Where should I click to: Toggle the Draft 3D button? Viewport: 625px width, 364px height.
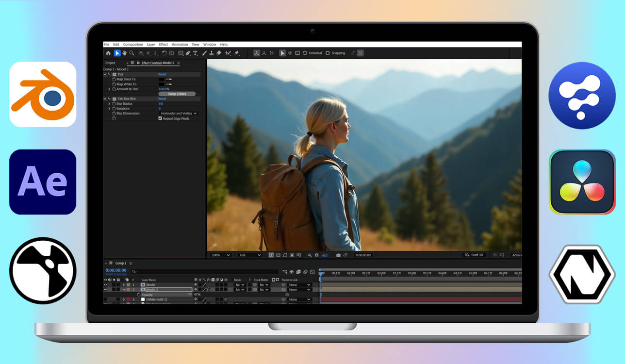[x=474, y=255]
